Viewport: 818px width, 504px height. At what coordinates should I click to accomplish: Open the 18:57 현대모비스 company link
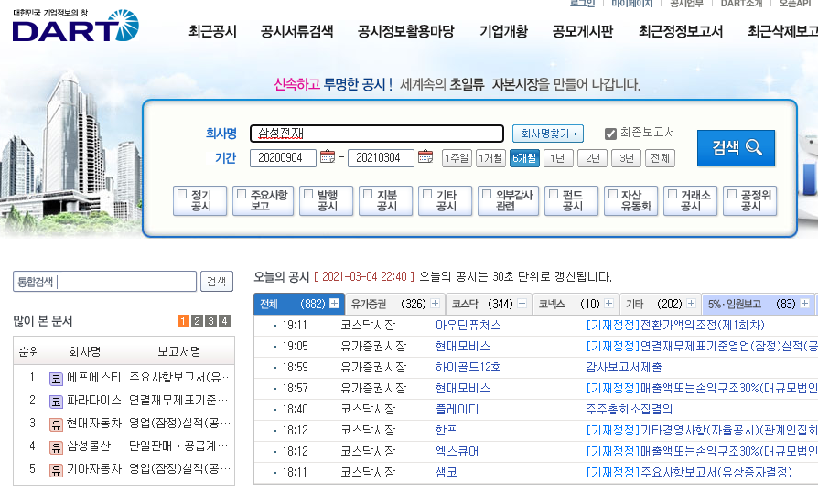462,388
